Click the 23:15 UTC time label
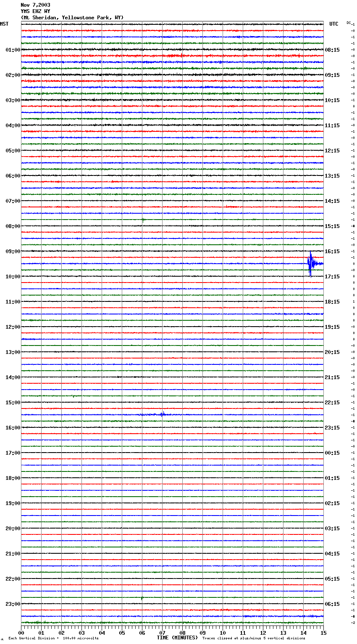Viewport: 357px width, 644px height. point(332,428)
